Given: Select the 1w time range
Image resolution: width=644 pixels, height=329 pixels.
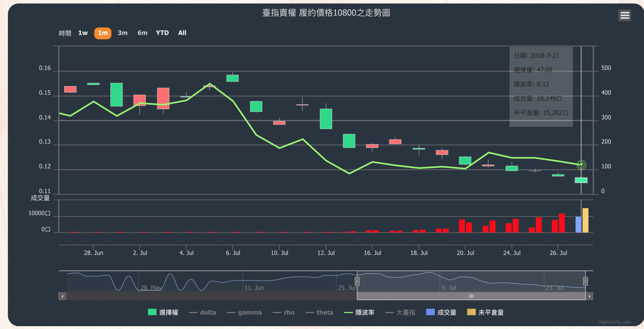Looking at the screenshot, I should point(83,33).
